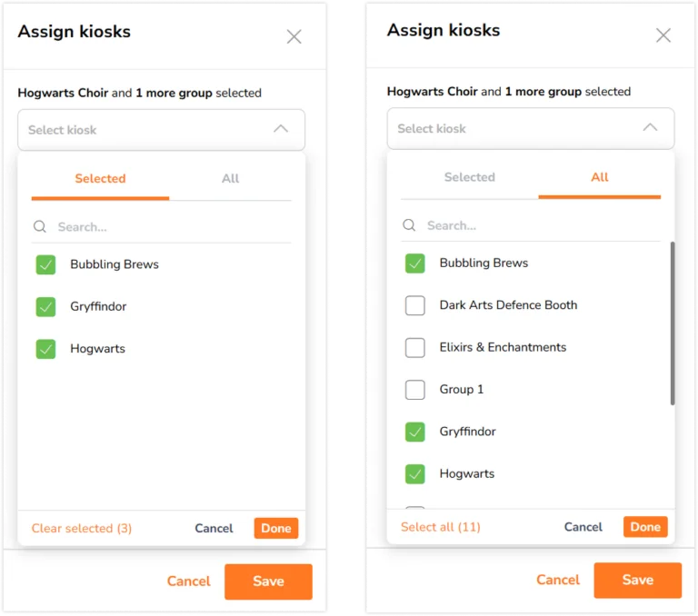Switch to All tab in left dialog
Image resolution: width=698 pixels, height=616 pixels.
[230, 178]
